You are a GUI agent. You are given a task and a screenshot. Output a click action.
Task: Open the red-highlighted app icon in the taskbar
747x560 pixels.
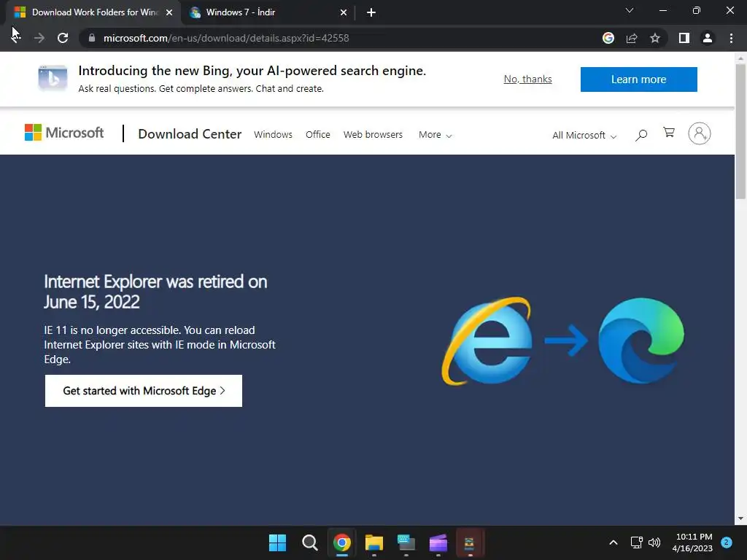pyautogui.click(x=471, y=542)
